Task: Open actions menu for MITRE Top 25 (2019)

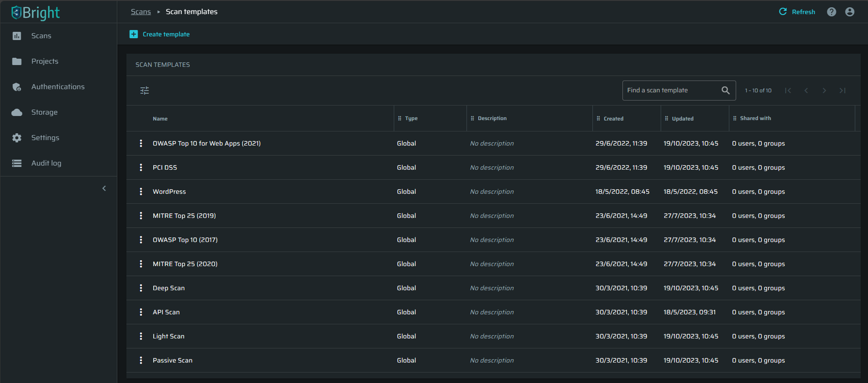Action: point(141,216)
